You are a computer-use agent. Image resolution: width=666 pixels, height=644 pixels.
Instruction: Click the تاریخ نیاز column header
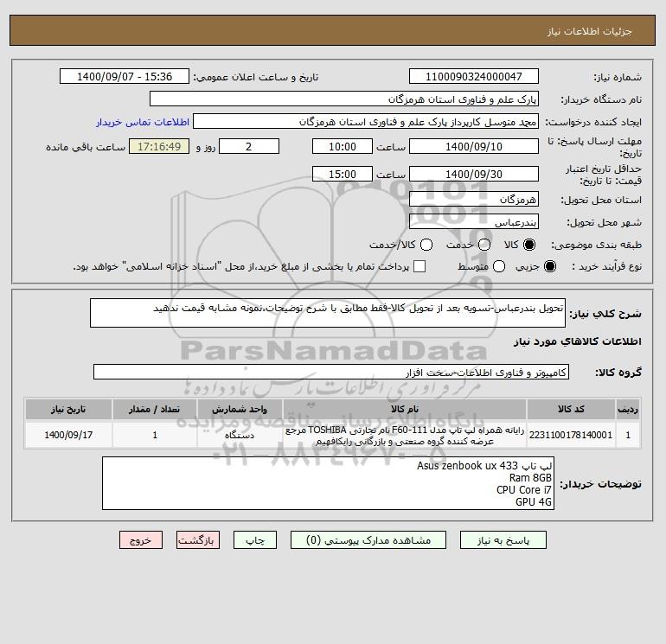[x=68, y=409]
